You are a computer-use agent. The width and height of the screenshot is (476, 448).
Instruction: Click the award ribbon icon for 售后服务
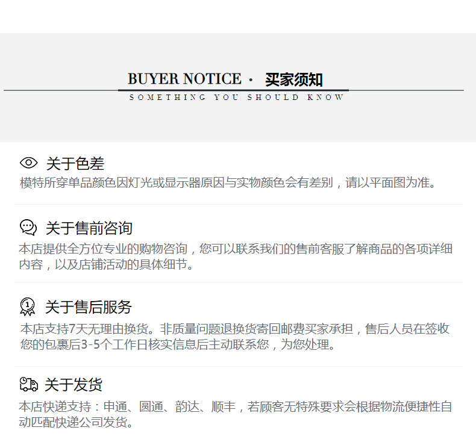click(28, 306)
